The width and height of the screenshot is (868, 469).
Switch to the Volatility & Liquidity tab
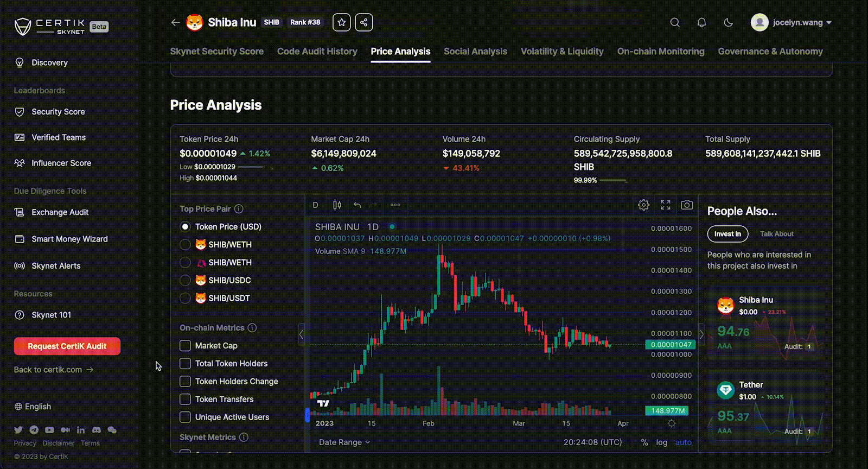[x=562, y=51]
